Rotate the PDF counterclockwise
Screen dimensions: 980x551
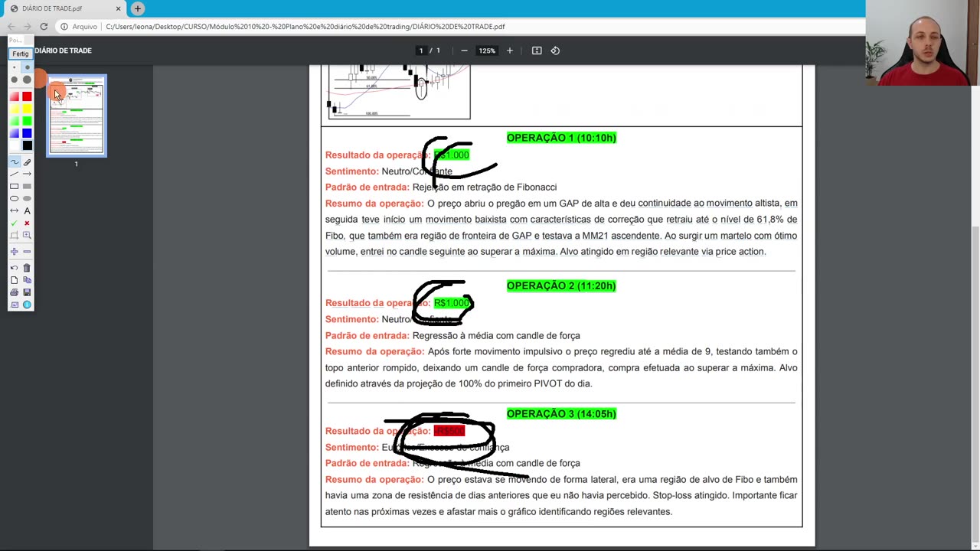(x=555, y=51)
